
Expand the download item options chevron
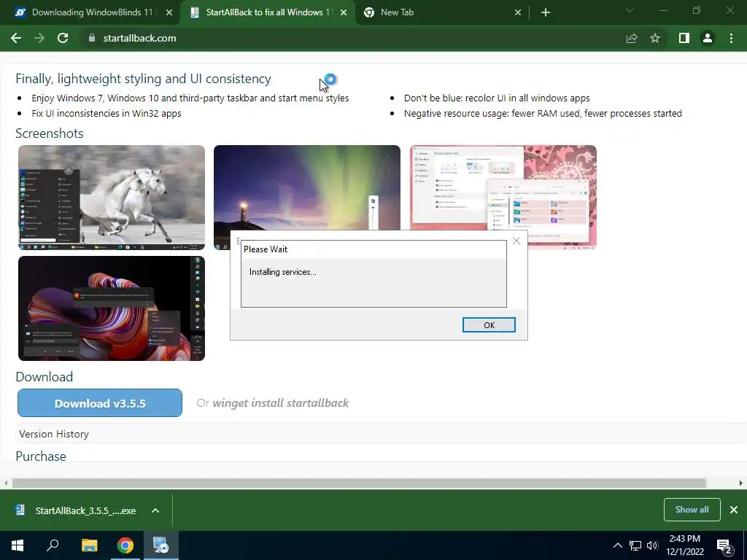[155, 510]
